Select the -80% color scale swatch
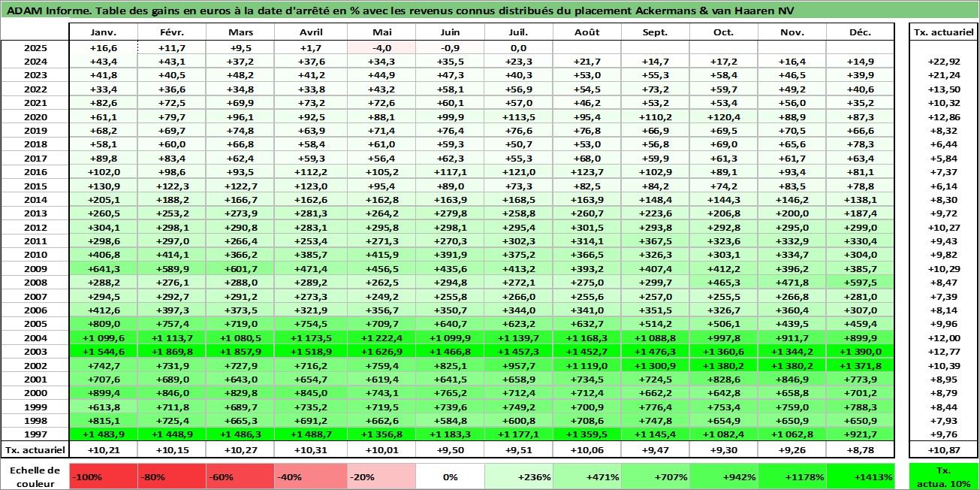Image resolution: width=980 pixels, height=490 pixels. 172,476
